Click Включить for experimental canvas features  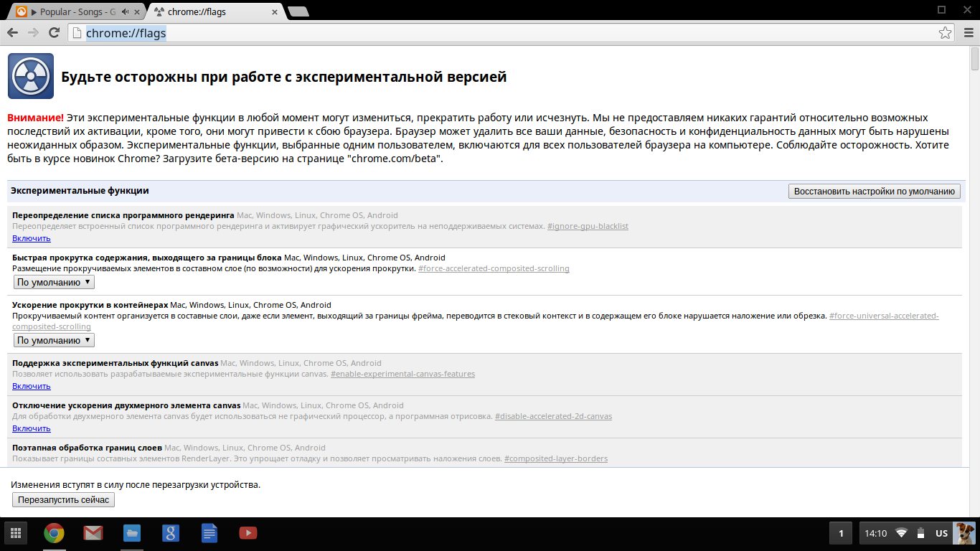(32, 386)
